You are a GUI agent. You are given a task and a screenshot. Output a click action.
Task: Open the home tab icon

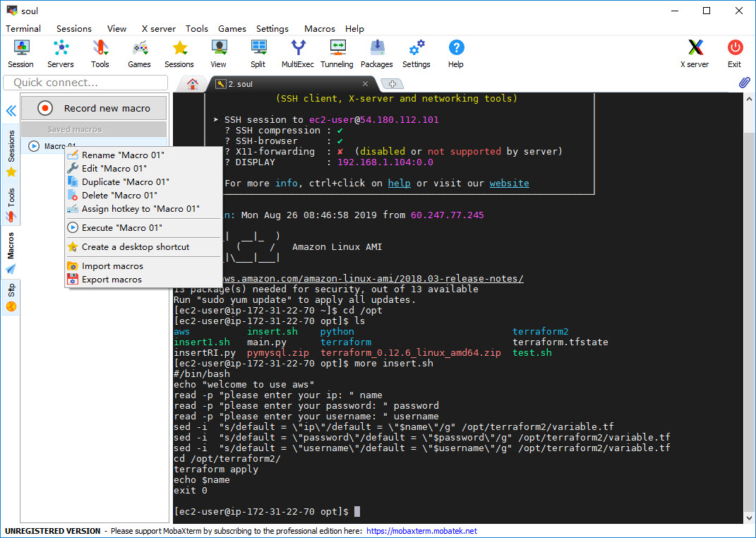tap(192, 83)
